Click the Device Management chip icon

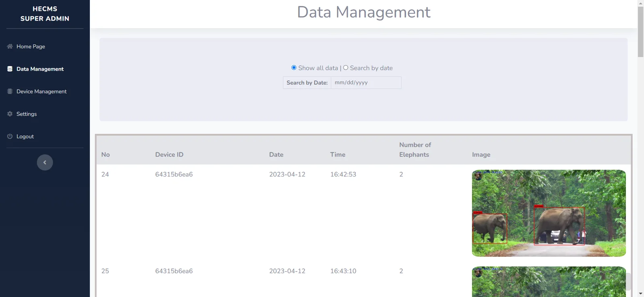click(x=10, y=91)
